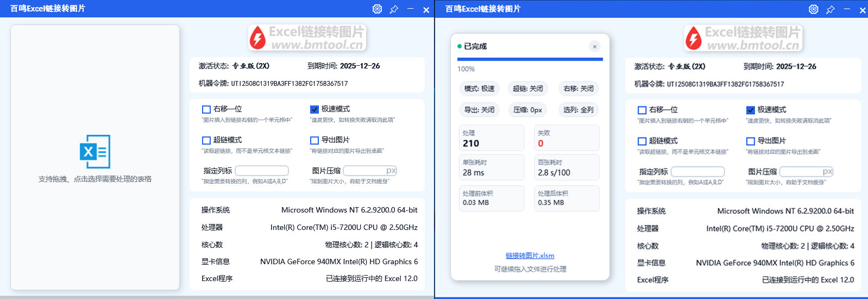The height and width of the screenshot is (299, 868).
Task: Minimize the 已完成 window
Action: coord(846,9)
